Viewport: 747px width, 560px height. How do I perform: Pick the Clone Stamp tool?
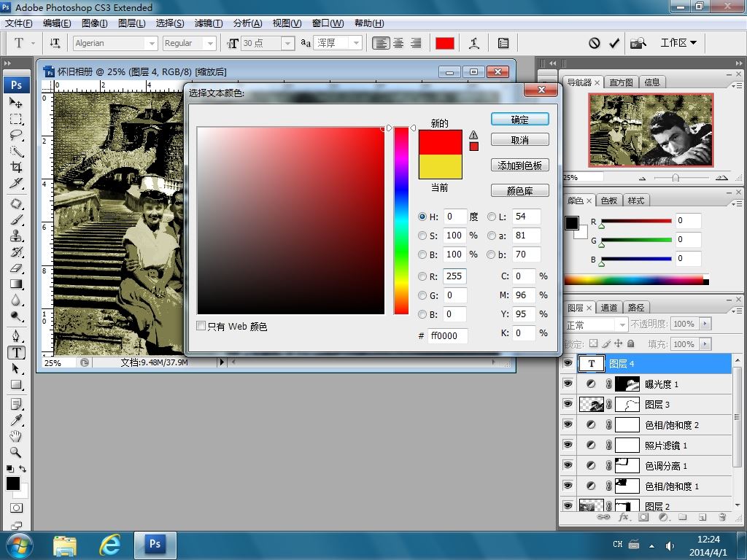16,236
